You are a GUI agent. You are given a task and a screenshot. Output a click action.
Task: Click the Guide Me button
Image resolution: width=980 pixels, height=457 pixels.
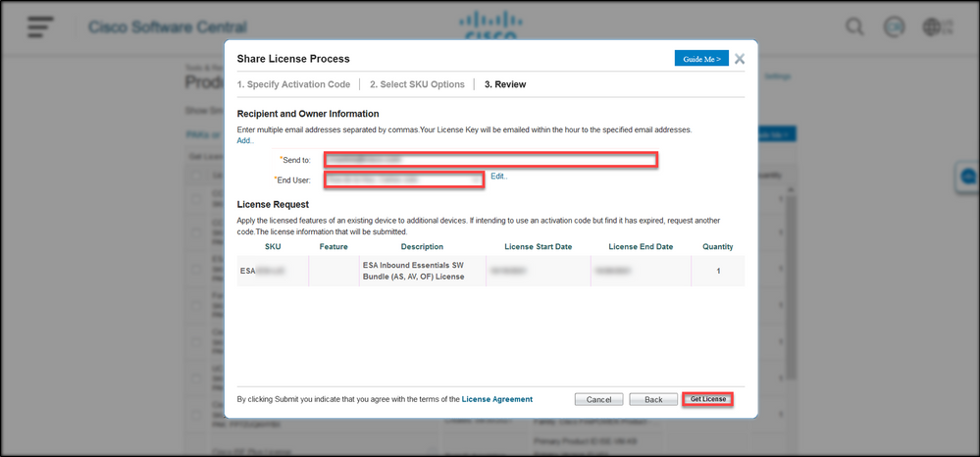point(700,59)
